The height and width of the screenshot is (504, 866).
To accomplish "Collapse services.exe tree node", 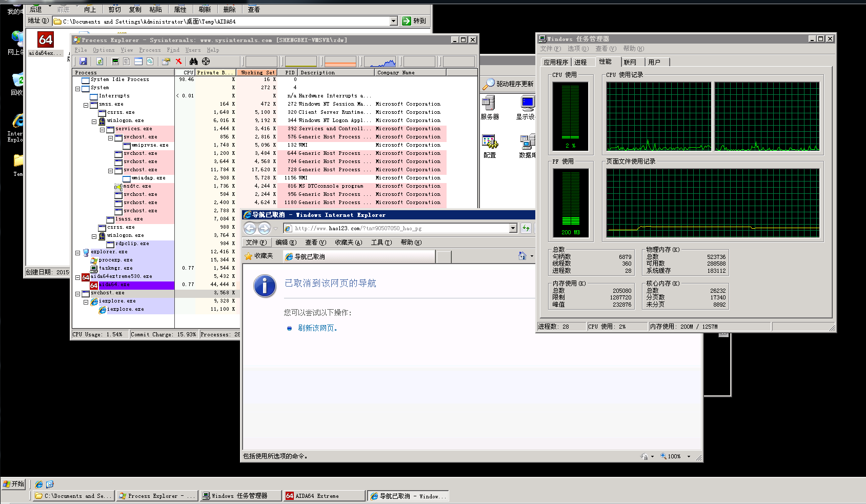I will (102, 130).
